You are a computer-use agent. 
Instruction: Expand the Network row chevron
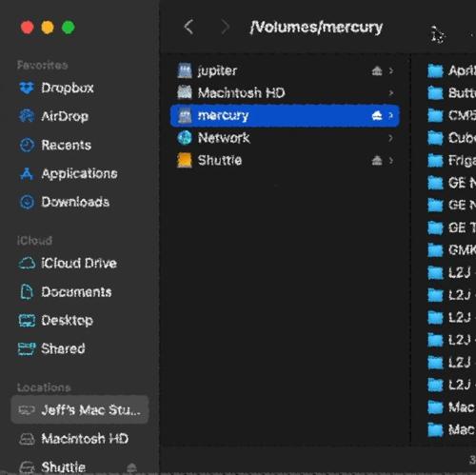(391, 138)
